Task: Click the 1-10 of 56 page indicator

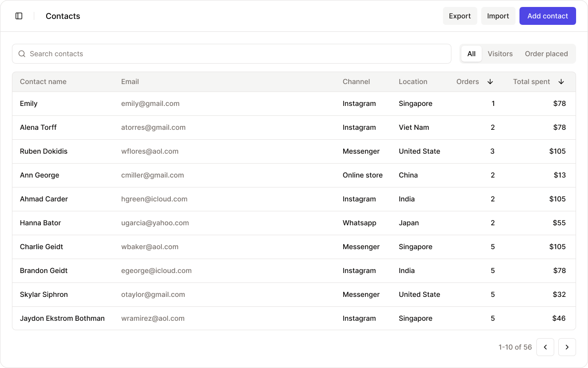Action: [514, 347]
